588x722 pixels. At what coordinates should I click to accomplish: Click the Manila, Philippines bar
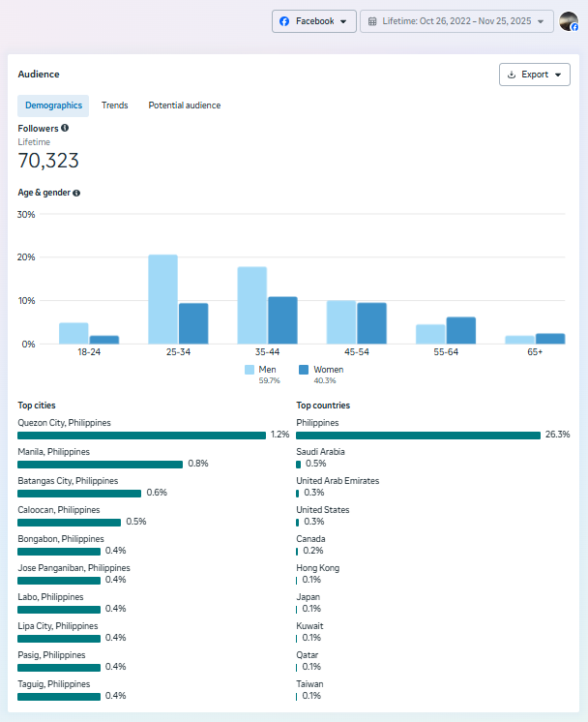coord(100,465)
